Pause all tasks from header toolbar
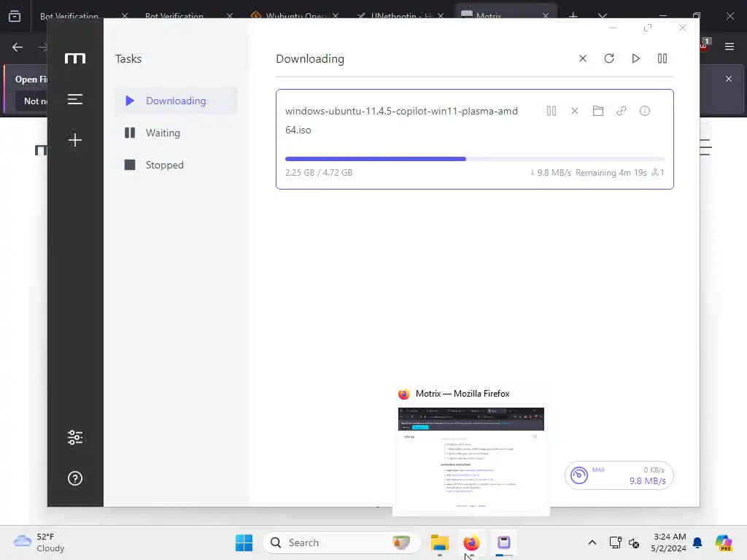 (x=662, y=58)
